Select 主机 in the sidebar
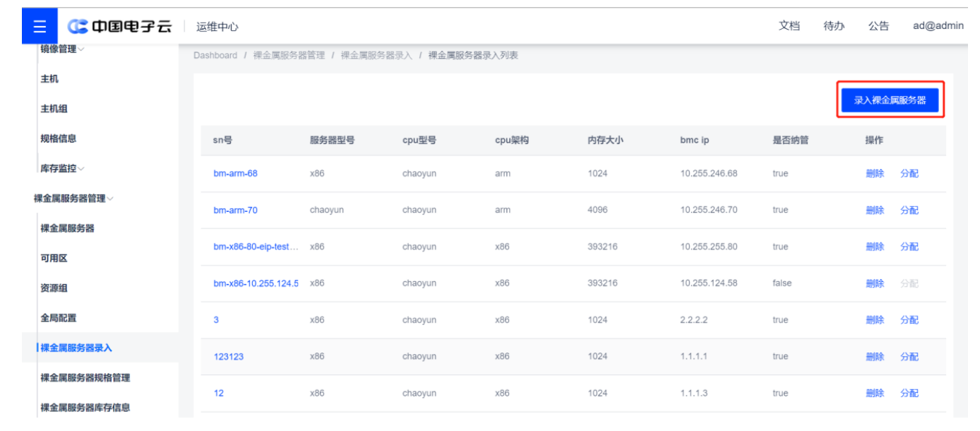Viewport: 980px width, 431px height. 49,79
